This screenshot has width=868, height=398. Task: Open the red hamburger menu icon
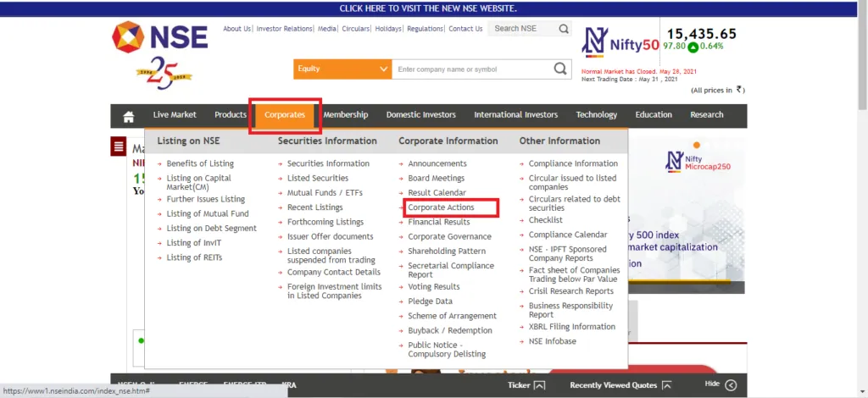tap(119, 146)
